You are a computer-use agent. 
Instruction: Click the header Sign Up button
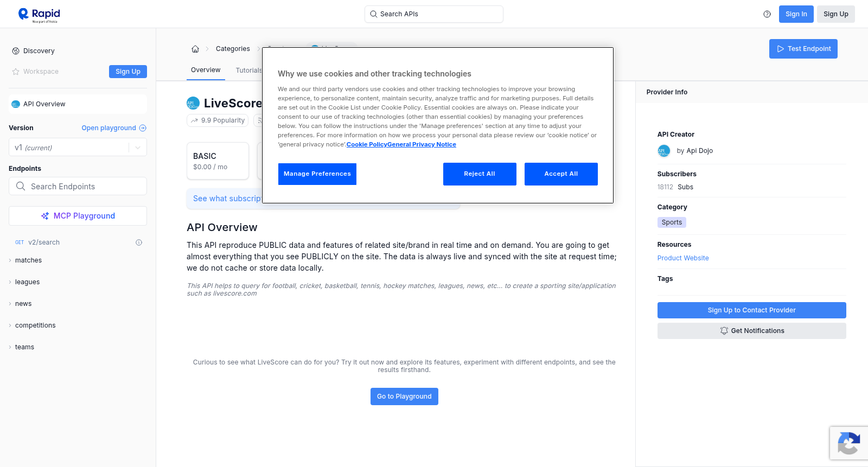click(x=836, y=14)
